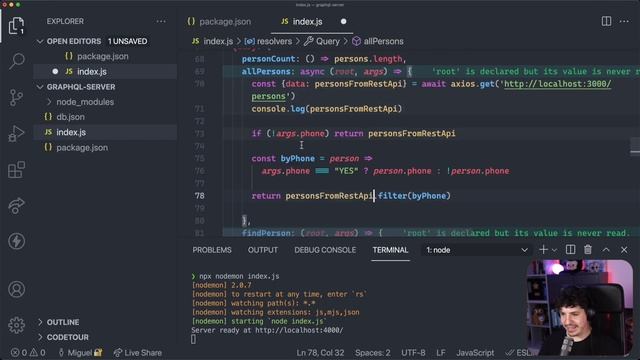
Task: Click line number 78 in gutter
Action: click(199, 196)
